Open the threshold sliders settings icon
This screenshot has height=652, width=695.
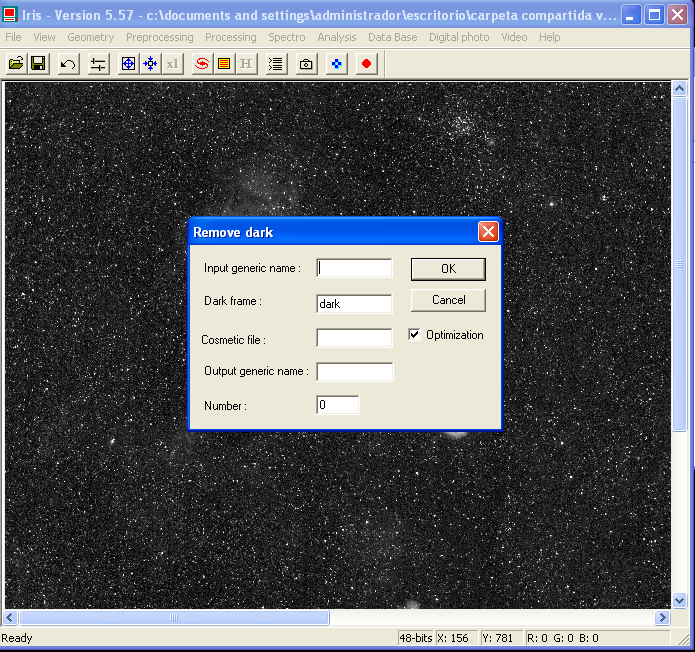click(98, 64)
